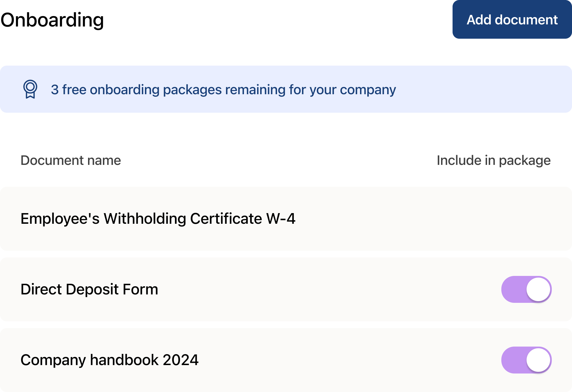
Task: Turn off the Company handbook 2024 toggle
Action: (x=526, y=360)
